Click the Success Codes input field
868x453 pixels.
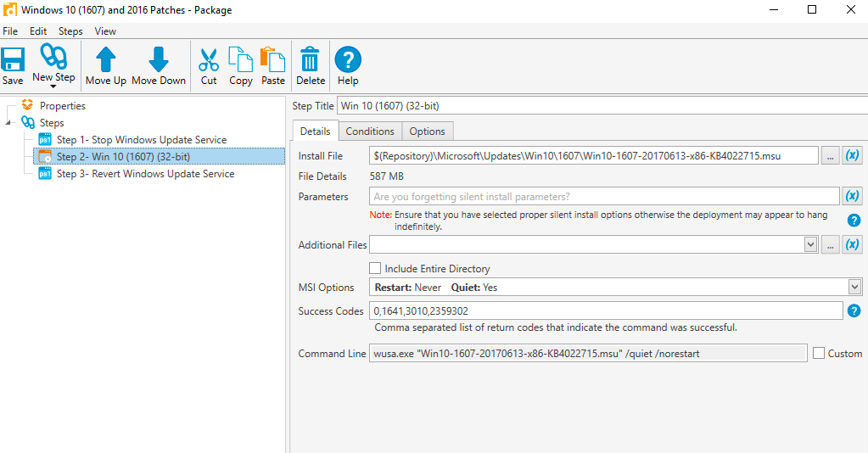[x=606, y=310]
